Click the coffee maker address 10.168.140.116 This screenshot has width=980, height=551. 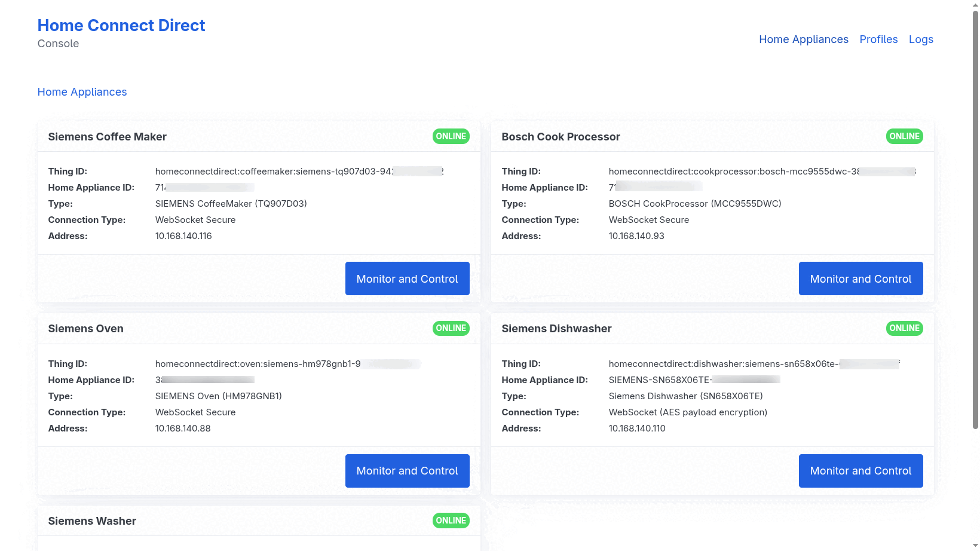[183, 236]
